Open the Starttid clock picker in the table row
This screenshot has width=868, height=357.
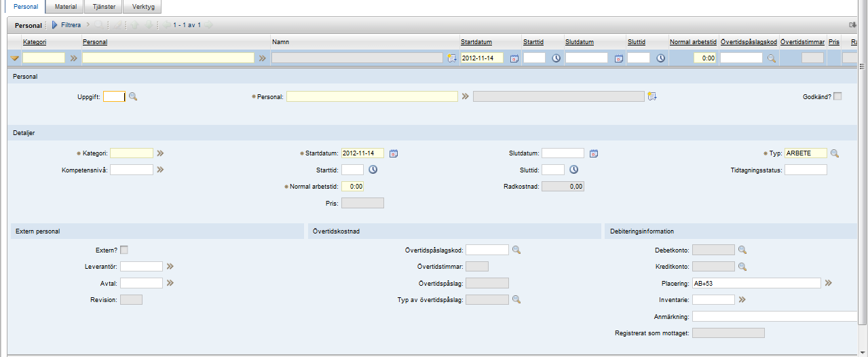click(556, 58)
